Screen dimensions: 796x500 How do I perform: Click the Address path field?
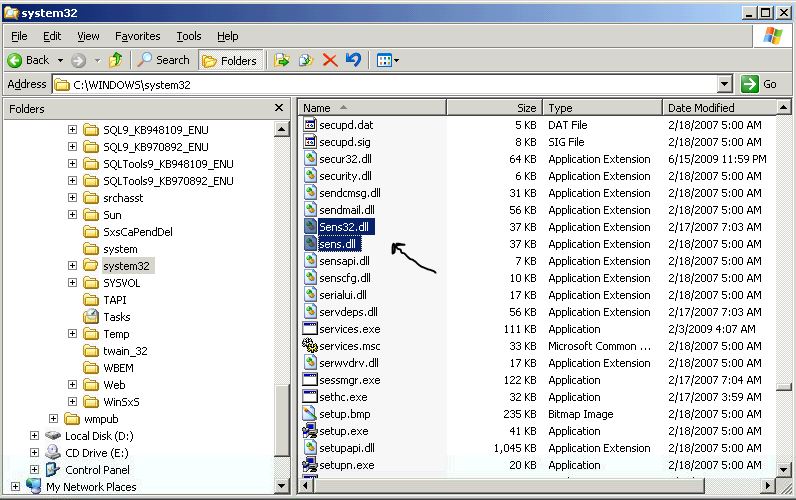(385, 84)
